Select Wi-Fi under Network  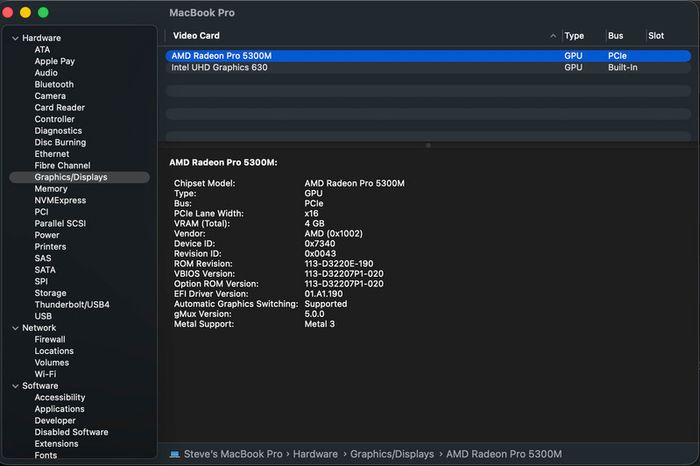click(46, 374)
